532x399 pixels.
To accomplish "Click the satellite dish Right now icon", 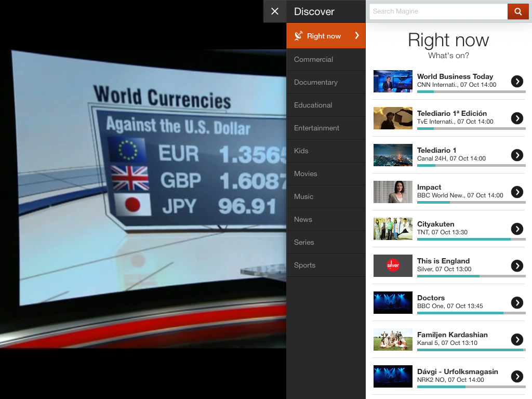I will (x=298, y=36).
